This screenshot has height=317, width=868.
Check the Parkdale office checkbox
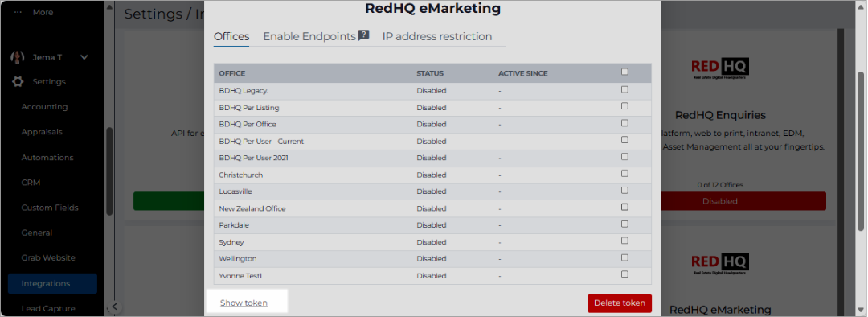point(624,224)
